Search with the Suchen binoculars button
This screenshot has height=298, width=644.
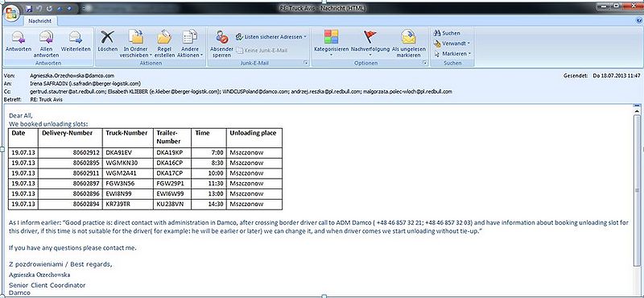(448, 33)
